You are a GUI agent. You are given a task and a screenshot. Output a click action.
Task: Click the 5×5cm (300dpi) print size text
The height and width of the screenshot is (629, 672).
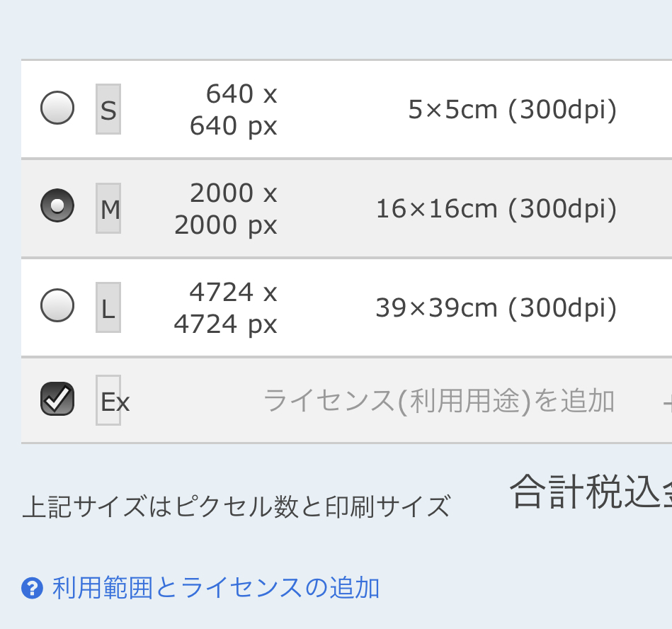513,108
